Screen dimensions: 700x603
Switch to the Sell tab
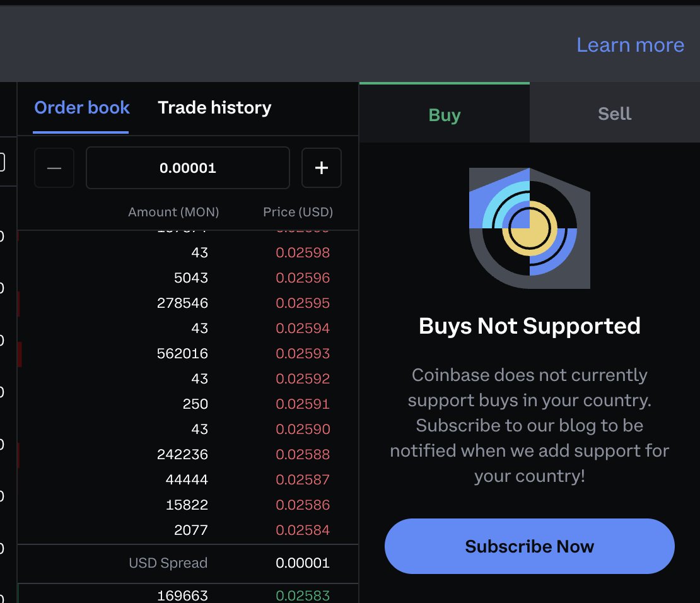click(614, 114)
